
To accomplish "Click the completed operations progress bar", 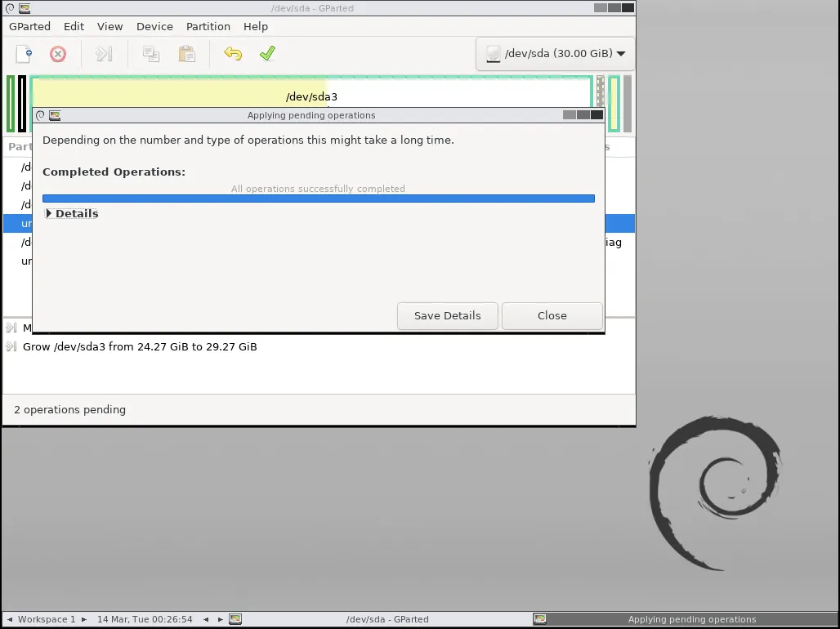I will tap(318, 199).
